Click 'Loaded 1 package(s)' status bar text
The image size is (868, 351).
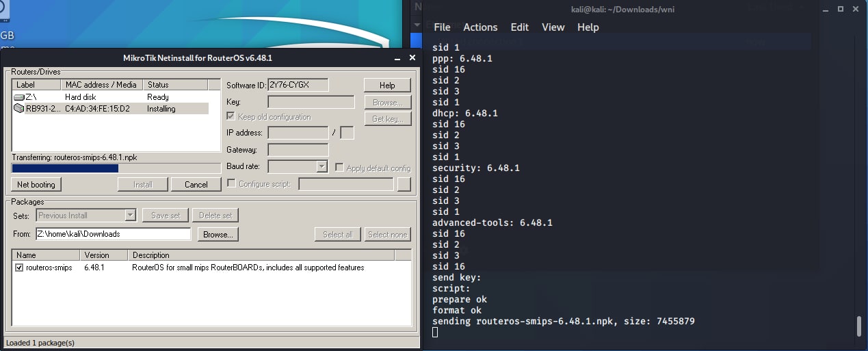coord(40,342)
